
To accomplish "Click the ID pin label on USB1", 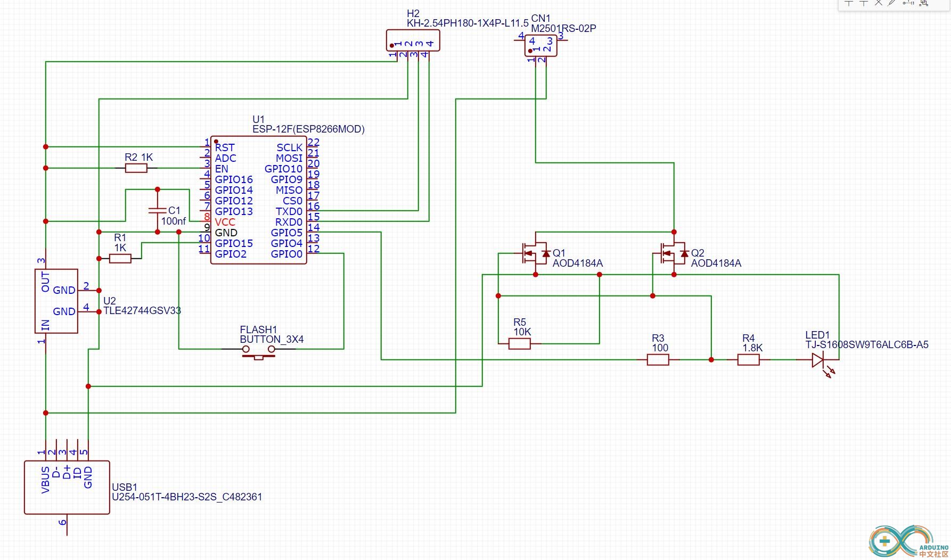I will tap(77, 473).
